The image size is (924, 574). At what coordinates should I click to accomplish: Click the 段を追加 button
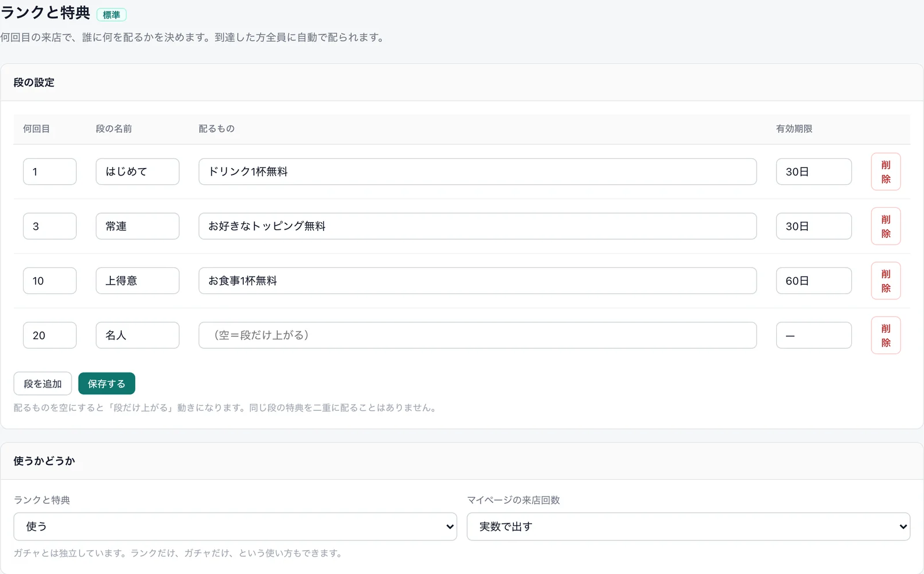click(43, 383)
